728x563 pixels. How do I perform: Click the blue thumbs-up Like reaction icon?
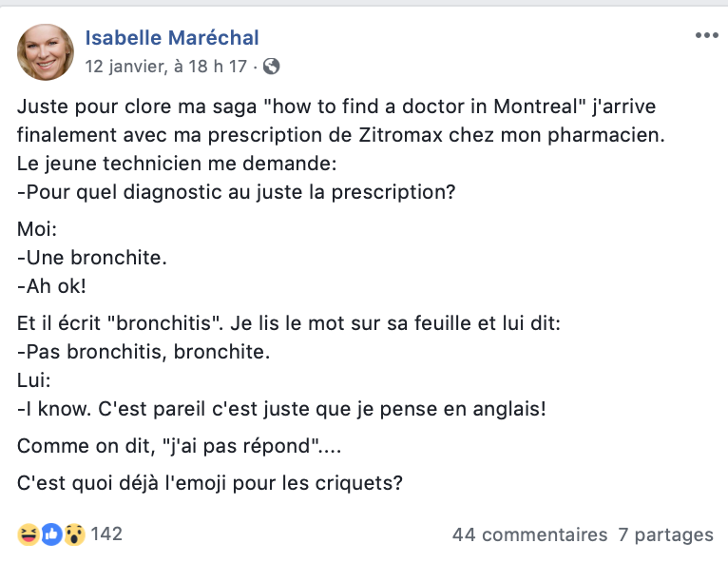(x=51, y=534)
